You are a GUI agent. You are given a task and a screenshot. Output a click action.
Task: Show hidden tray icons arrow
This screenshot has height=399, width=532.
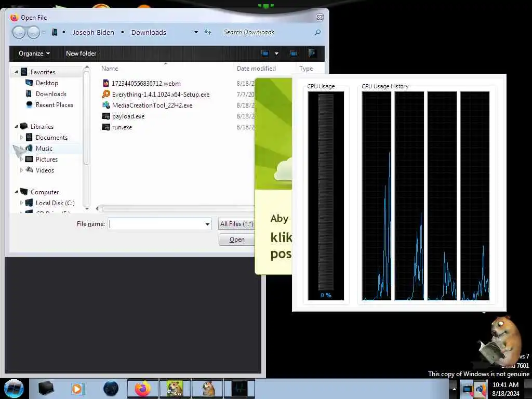coord(454,389)
